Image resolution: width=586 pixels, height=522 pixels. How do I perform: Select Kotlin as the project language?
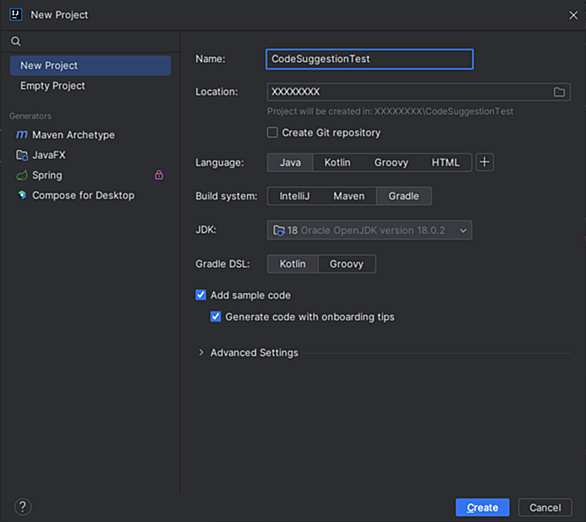click(337, 163)
